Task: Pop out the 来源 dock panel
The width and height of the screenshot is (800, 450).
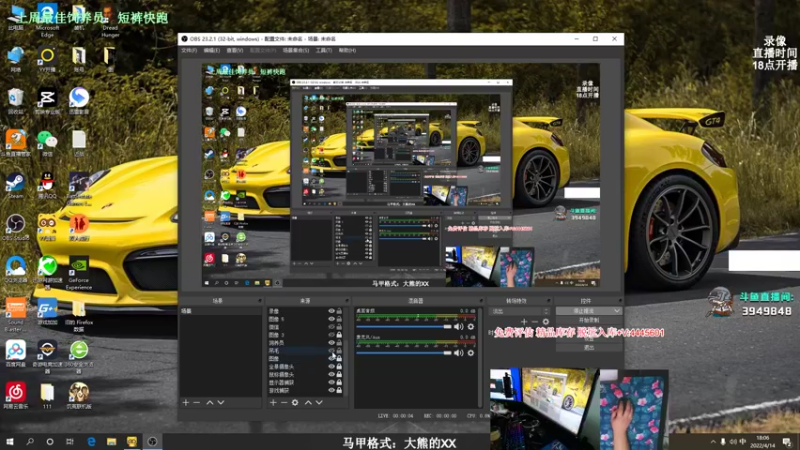Action: tap(347, 301)
